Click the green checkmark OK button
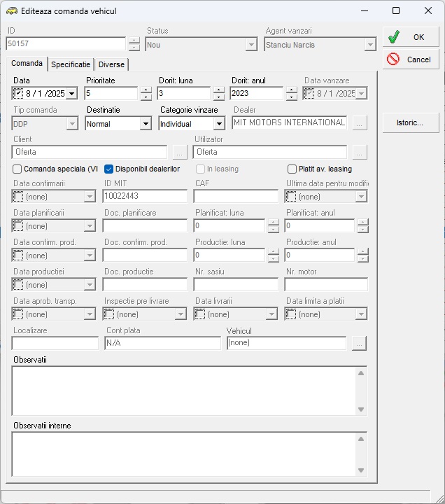Screen dimensions: 445x504 pyautogui.click(x=410, y=37)
